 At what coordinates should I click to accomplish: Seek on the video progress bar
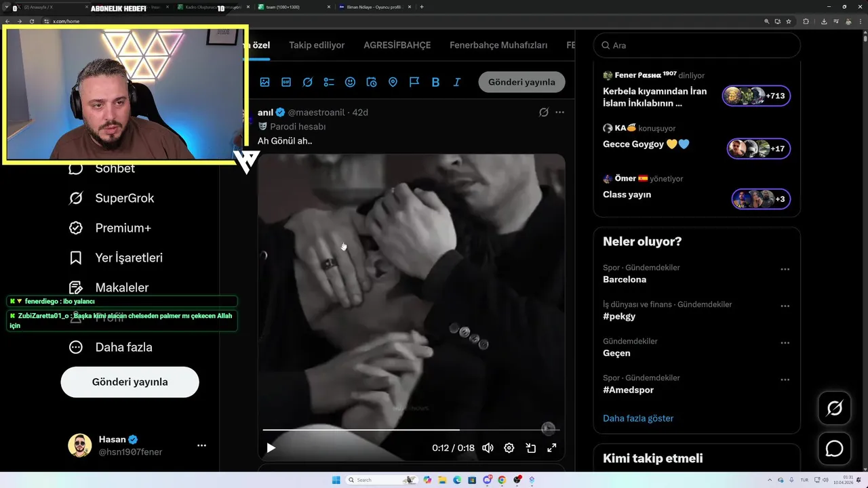(x=411, y=430)
